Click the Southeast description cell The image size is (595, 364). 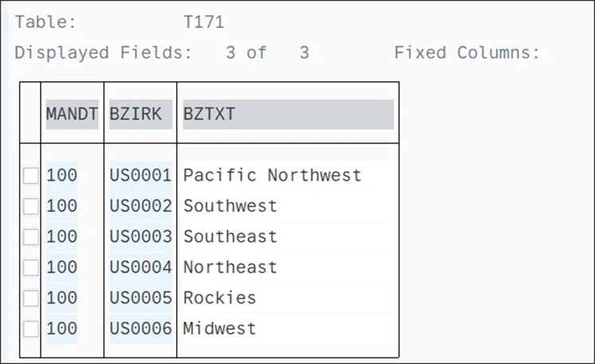(x=230, y=237)
